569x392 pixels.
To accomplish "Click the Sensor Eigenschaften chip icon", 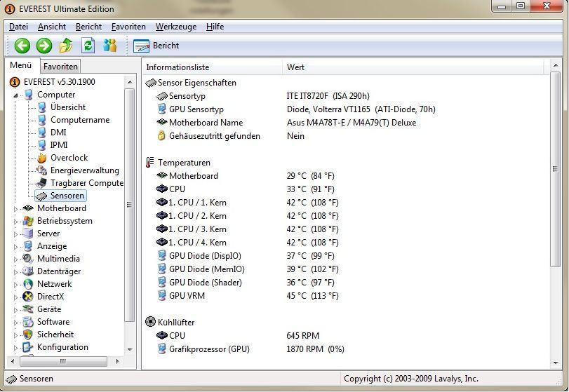I will 151,83.
